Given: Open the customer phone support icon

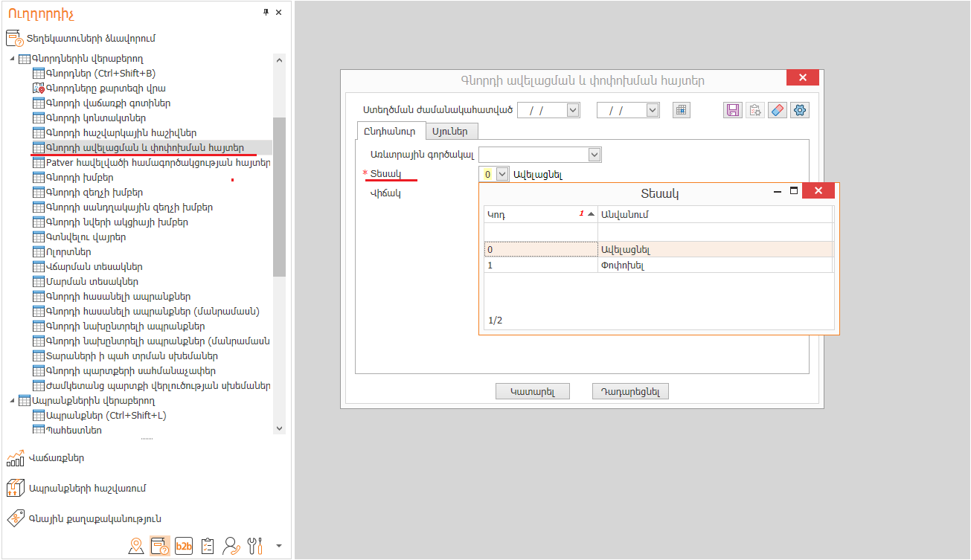Looking at the screenshot, I should [x=231, y=546].
